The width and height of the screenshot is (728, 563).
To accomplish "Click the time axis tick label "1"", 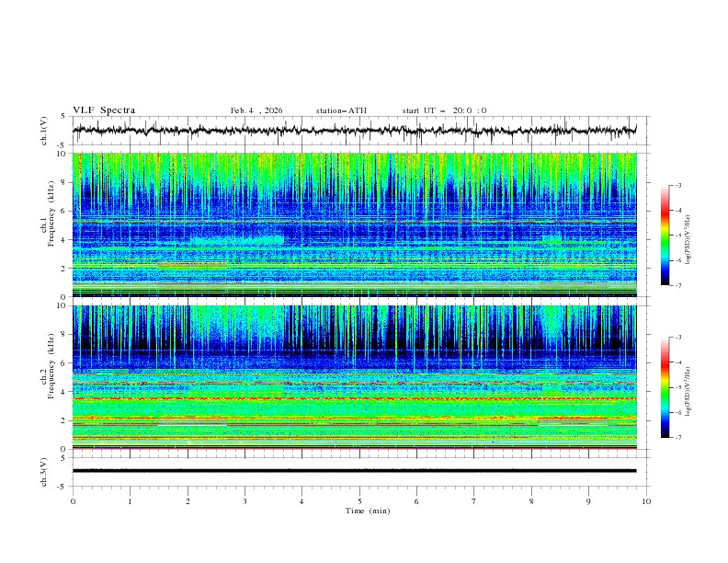I will click(x=130, y=501).
